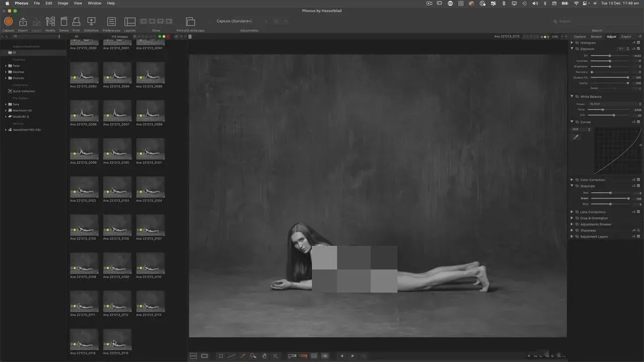The width and height of the screenshot is (644, 362).
Task: Select the hand pan tool below the viewer
Action: 264,356
